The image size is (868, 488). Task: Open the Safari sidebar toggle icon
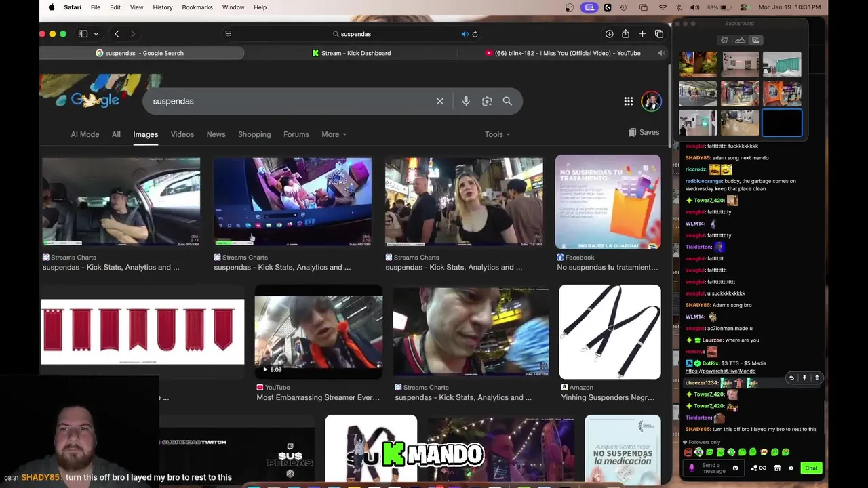click(83, 34)
